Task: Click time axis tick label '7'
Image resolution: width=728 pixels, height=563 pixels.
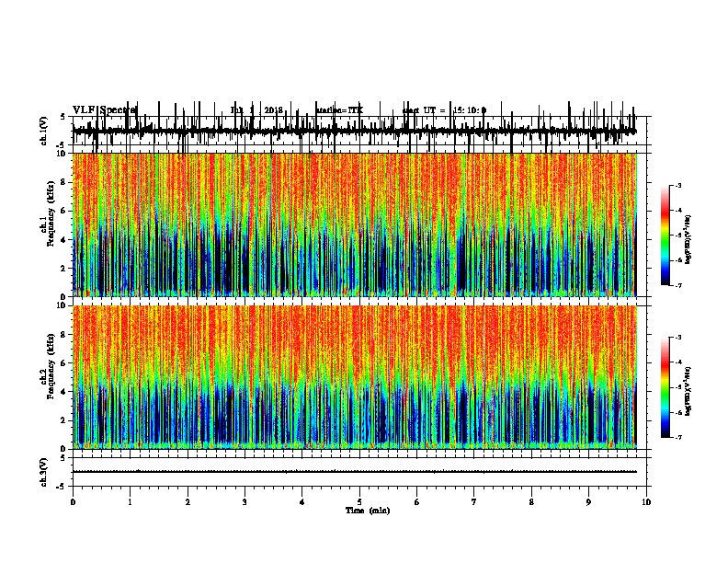Action: point(474,502)
